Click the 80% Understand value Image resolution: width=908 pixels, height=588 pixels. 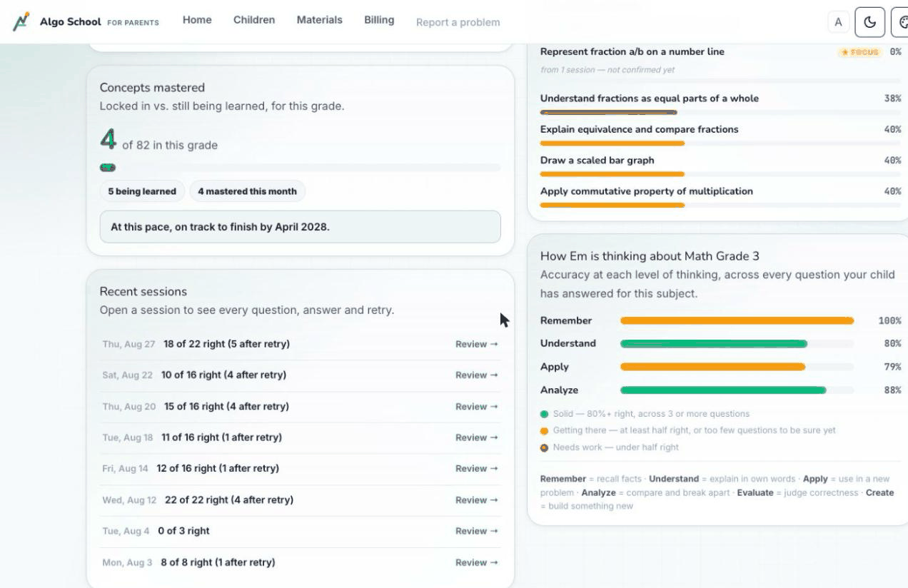coord(892,344)
